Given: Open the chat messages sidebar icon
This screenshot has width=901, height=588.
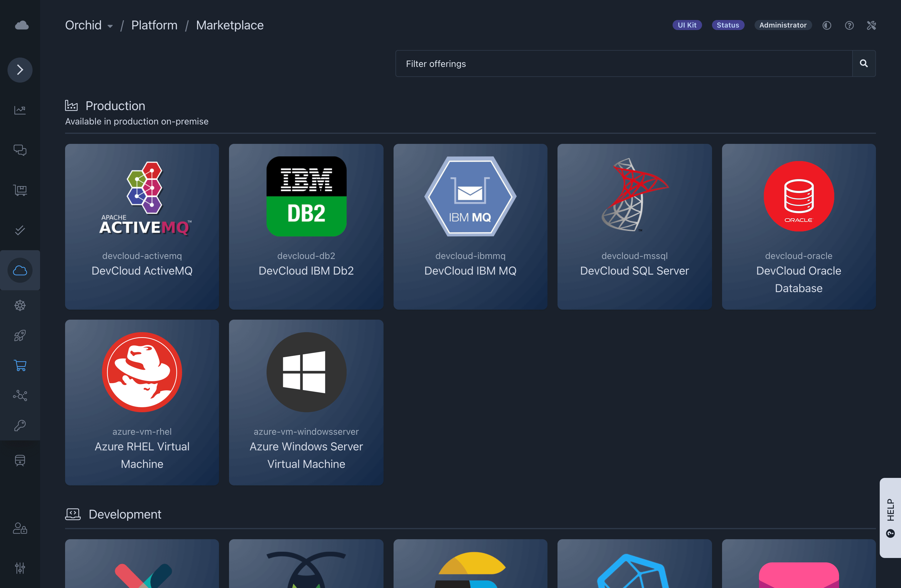Looking at the screenshot, I should point(20,150).
